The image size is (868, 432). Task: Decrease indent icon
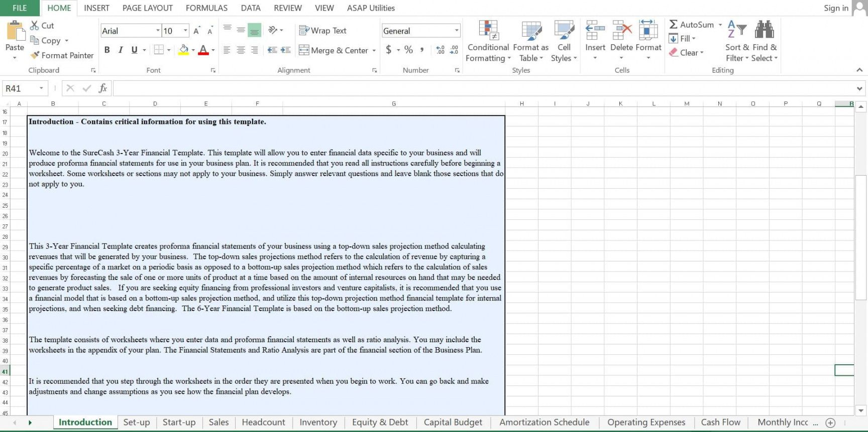[x=272, y=50]
